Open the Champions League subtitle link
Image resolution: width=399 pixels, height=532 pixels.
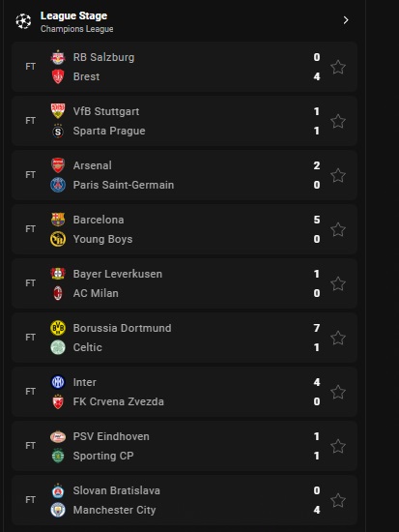(x=77, y=29)
